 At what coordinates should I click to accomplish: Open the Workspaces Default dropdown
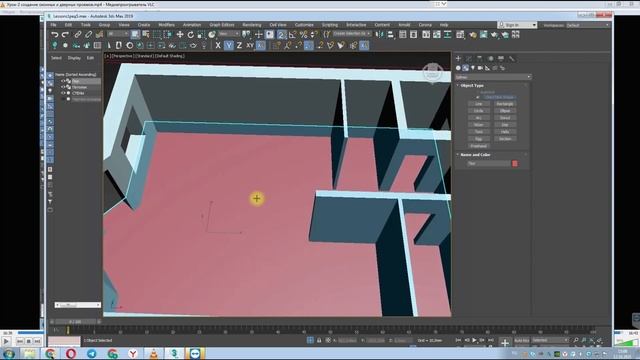click(x=588, y=25)
